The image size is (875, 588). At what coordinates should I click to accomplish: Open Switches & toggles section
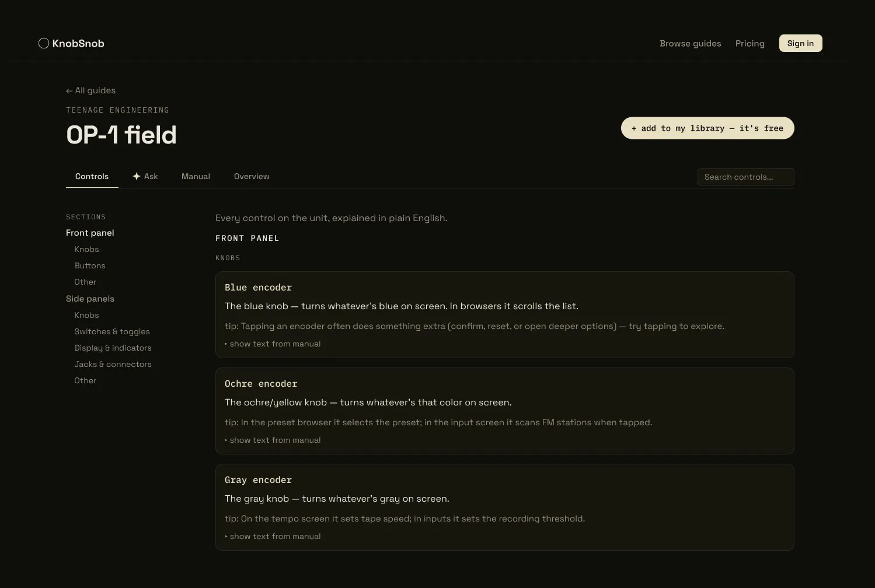pos(112,331)
